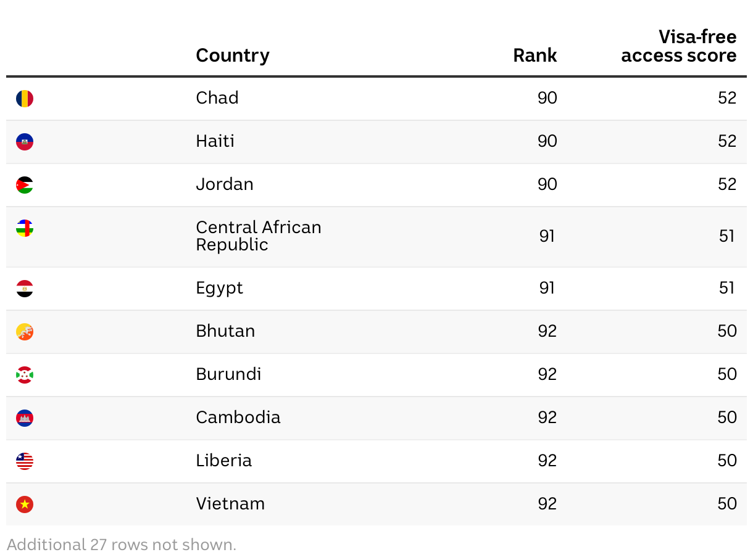Click Chad's rank value 90

[547, 98]
